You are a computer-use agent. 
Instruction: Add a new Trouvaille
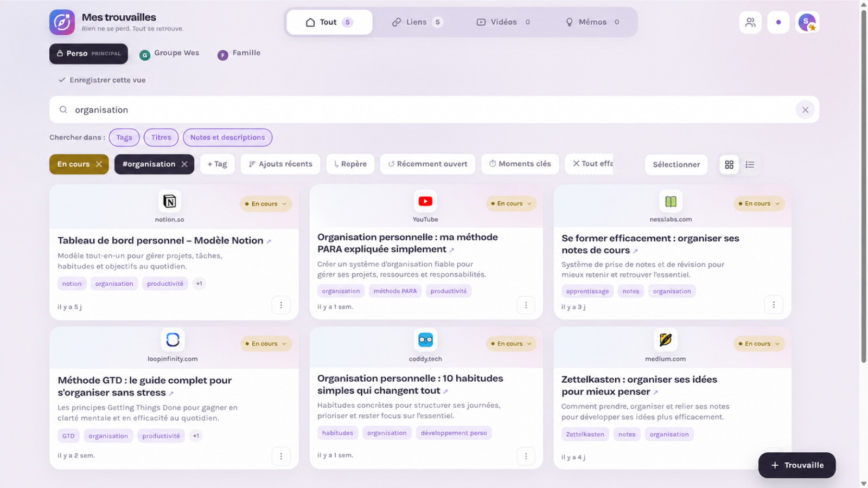(797, 465)
